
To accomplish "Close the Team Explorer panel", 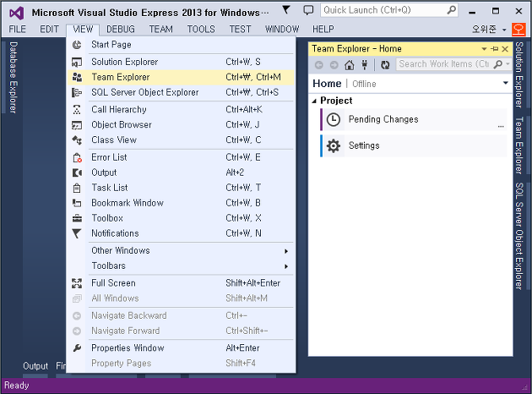I will point(505,49).
